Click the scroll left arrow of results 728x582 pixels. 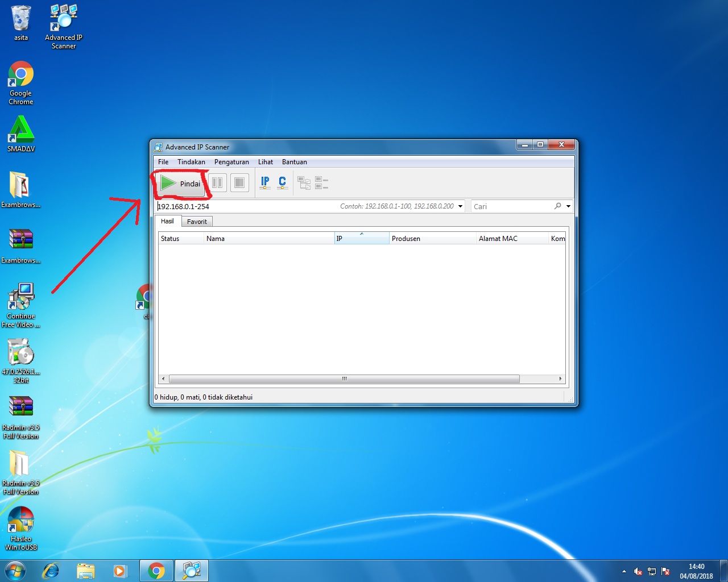(163, 379)
